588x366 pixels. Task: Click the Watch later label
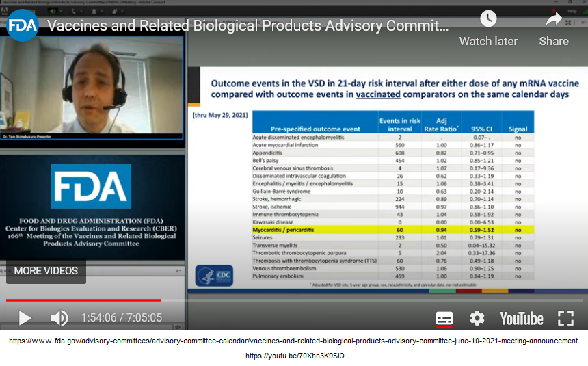coord(488,41)
